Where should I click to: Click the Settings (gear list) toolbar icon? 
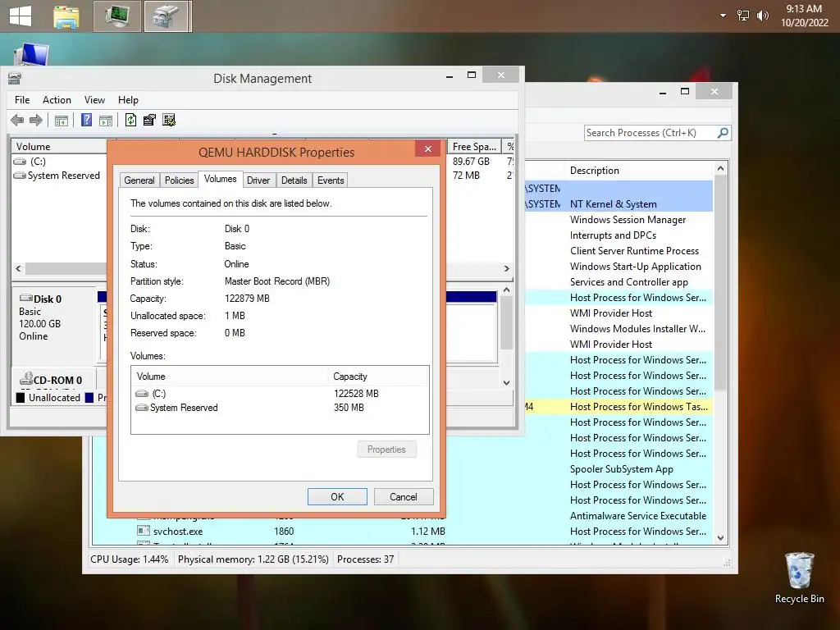(169, 120)
